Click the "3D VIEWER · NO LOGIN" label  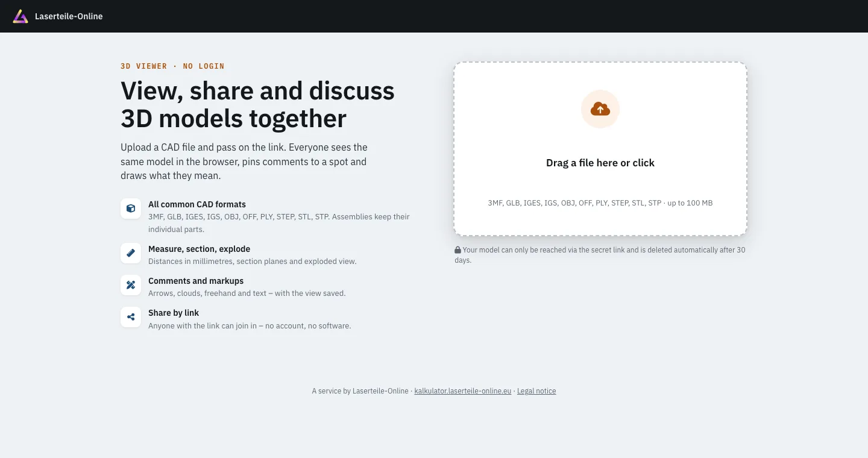pos(172,66)
